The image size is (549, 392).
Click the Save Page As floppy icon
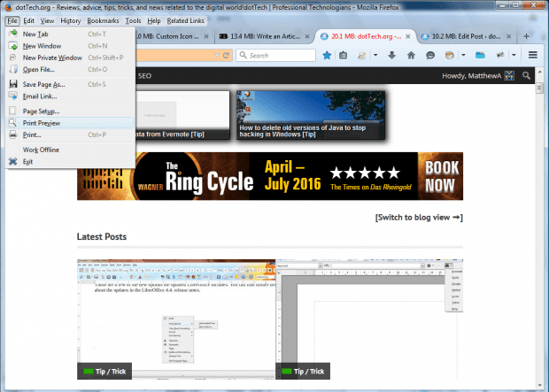click(x=13, y=84)
